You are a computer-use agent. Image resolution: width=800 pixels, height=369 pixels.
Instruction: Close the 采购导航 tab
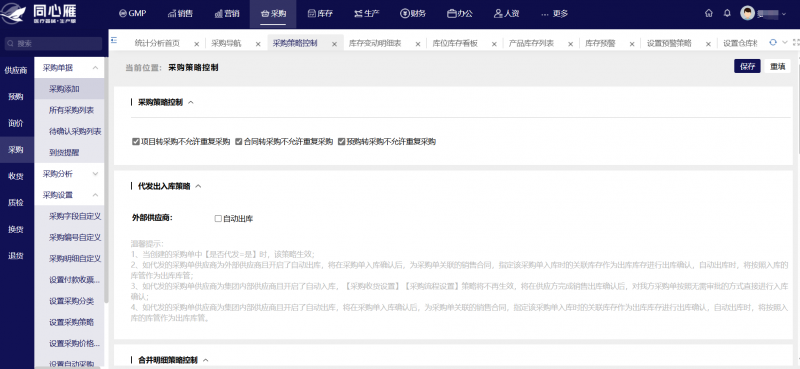coord(258,44)
